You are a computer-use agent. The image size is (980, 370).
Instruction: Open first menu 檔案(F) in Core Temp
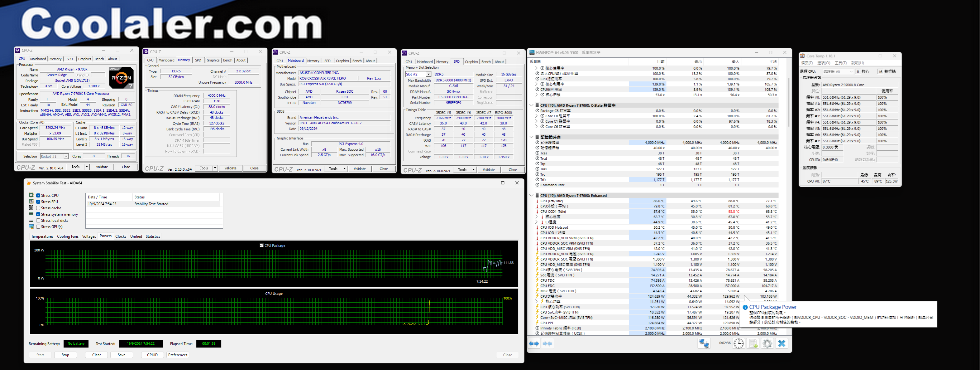click(806, 63)
